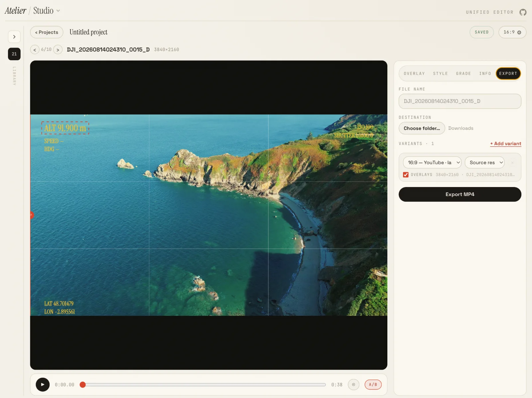The image size is (532, 398).
Task: Toggle A/B comparison
Action: coord(373,385)
